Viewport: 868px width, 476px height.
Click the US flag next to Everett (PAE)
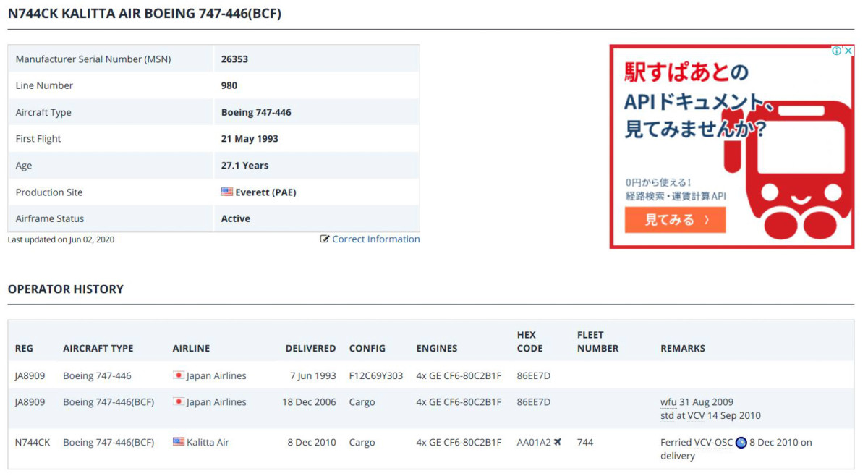pyautogui.click(x=227, y=192)
